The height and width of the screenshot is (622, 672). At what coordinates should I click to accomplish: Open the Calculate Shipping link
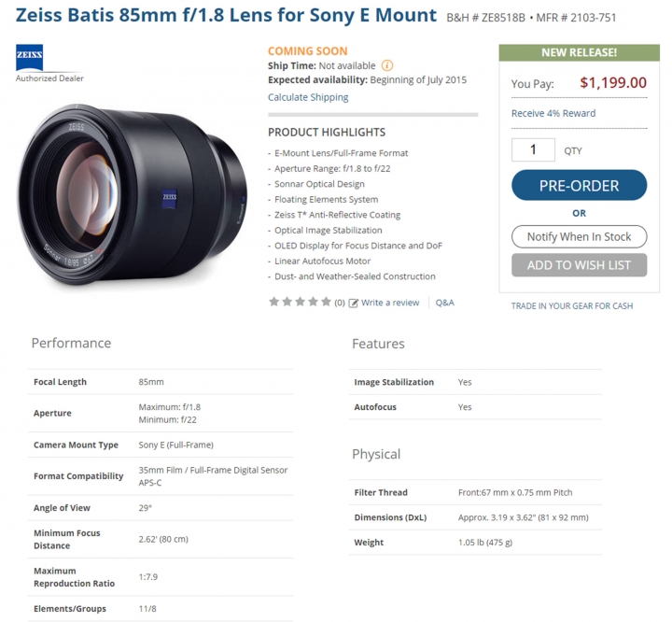[x=308, y=97]
